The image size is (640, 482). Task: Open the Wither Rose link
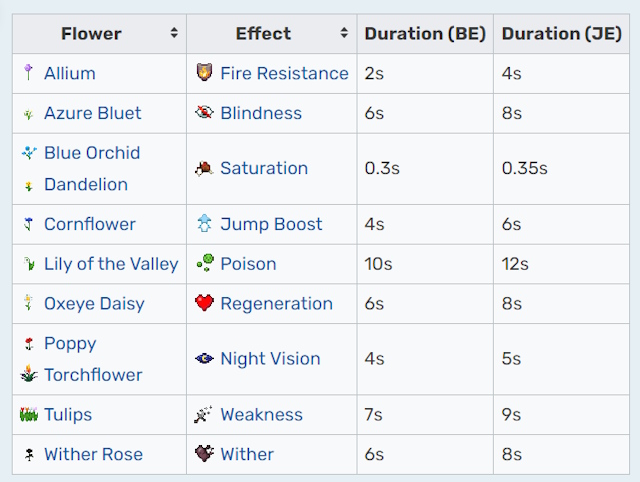(x=93, y=454)
